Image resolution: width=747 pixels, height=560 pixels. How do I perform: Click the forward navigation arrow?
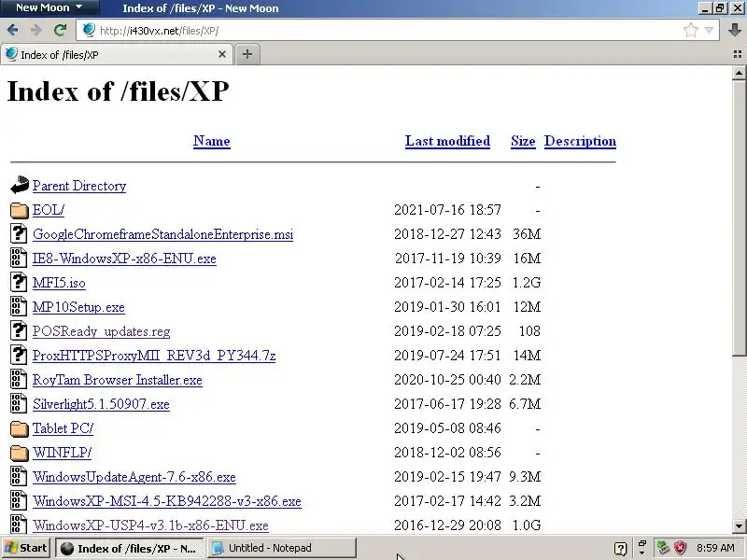36,30
